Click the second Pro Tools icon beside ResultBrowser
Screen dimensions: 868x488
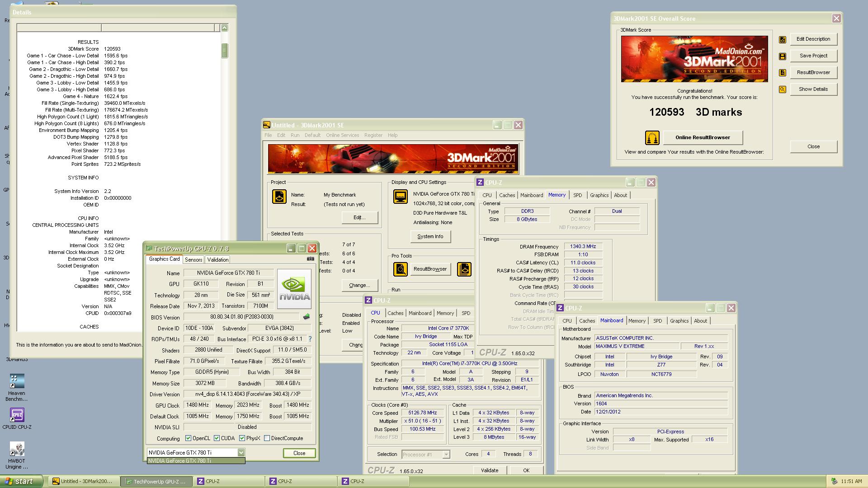point(464,269)
